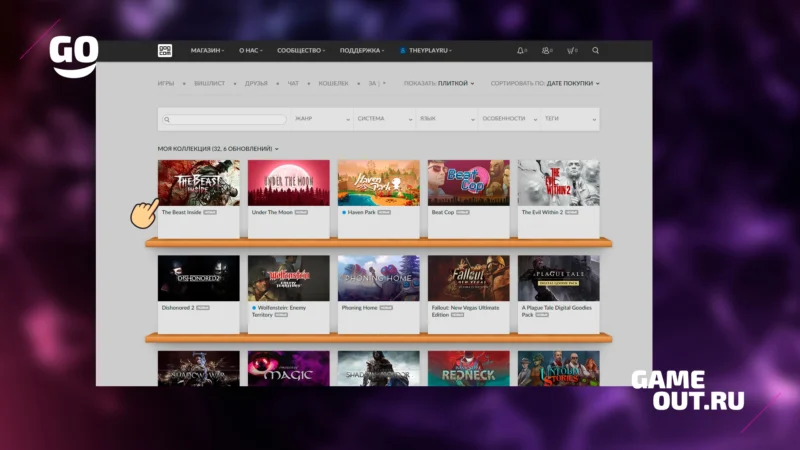The image size is (800, 450).
Task: Open the СООБЩЕСТВО menu
Action: (x=301, y=51)
